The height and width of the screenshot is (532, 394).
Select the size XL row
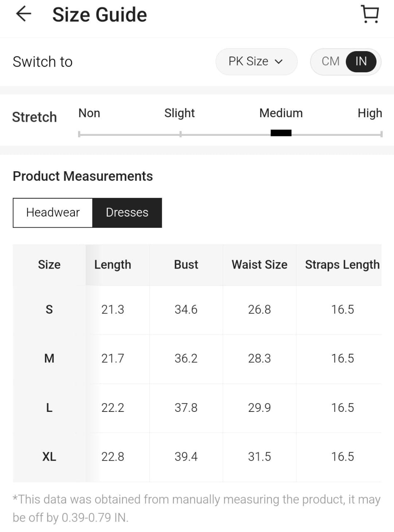(x=49, y=457)
